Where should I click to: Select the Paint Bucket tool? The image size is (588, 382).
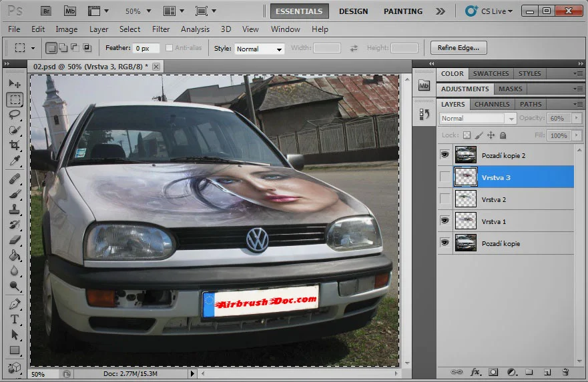click(15, 255)
